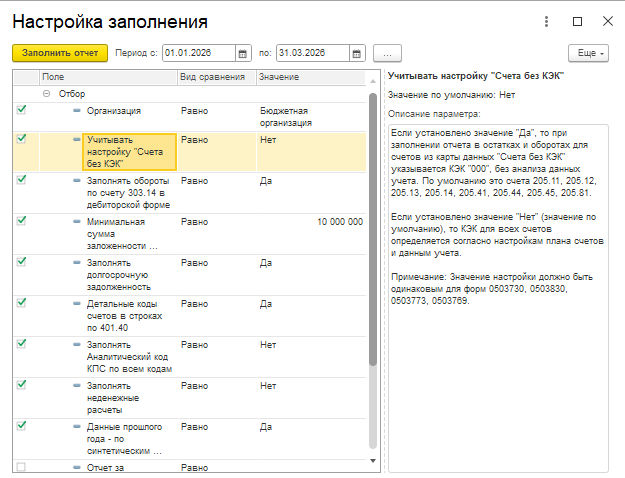This screenshot has width=625, height=478.
Task: Toggle checkbox for Заполнять долгосрочную задолженность
Action: 22,262
